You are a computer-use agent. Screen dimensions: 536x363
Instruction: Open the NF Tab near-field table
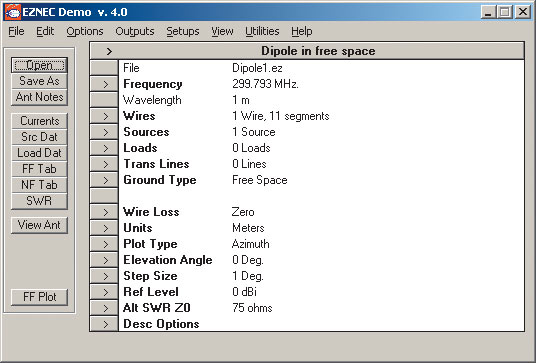(x=39, y=185)
